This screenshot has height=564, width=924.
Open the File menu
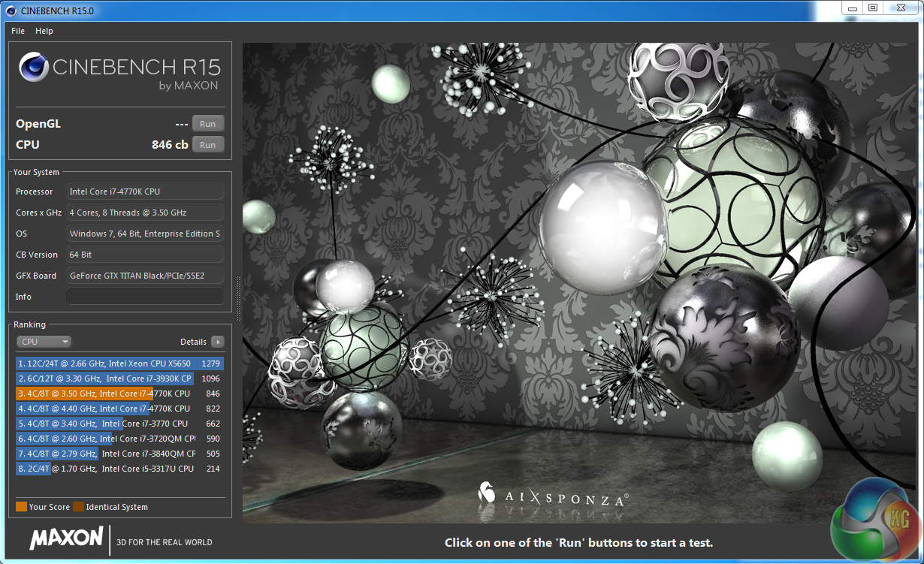point(18,31)
